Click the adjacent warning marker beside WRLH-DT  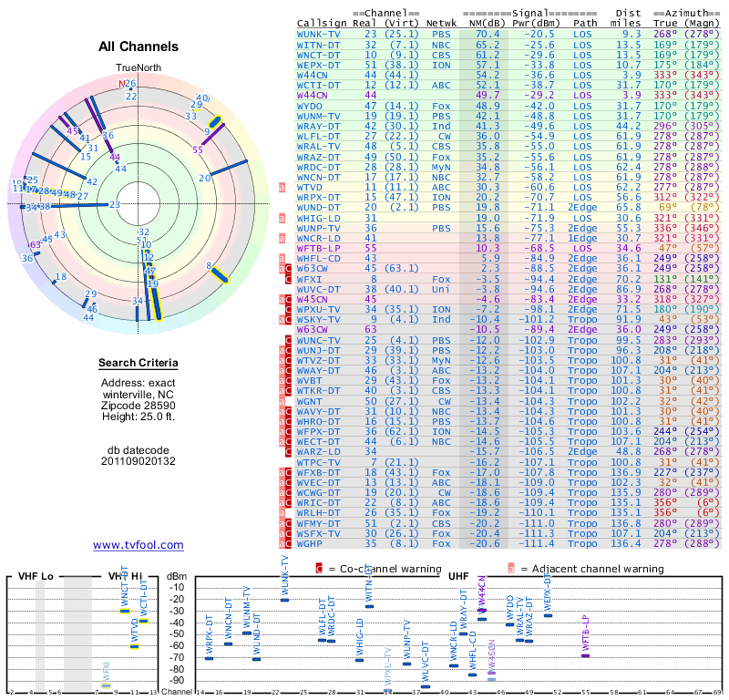click(282, 512)
